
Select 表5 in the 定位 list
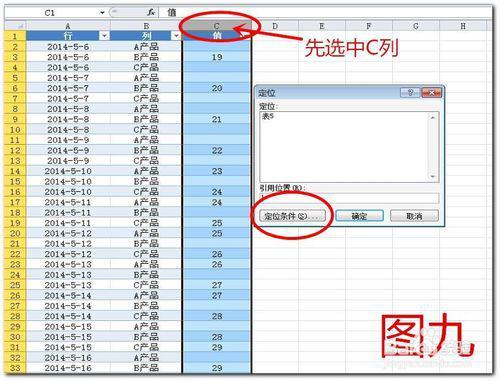[x=268, y=116]
